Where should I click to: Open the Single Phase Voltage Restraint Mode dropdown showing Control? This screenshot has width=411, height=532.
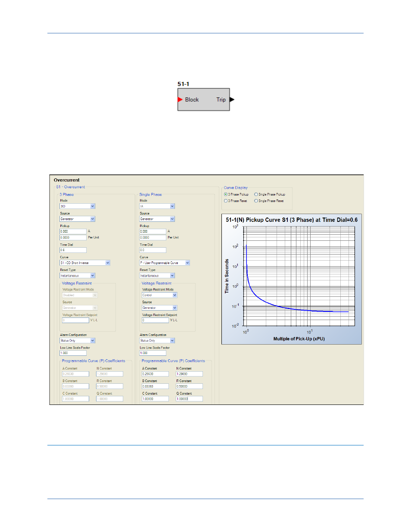click(159, 295)
